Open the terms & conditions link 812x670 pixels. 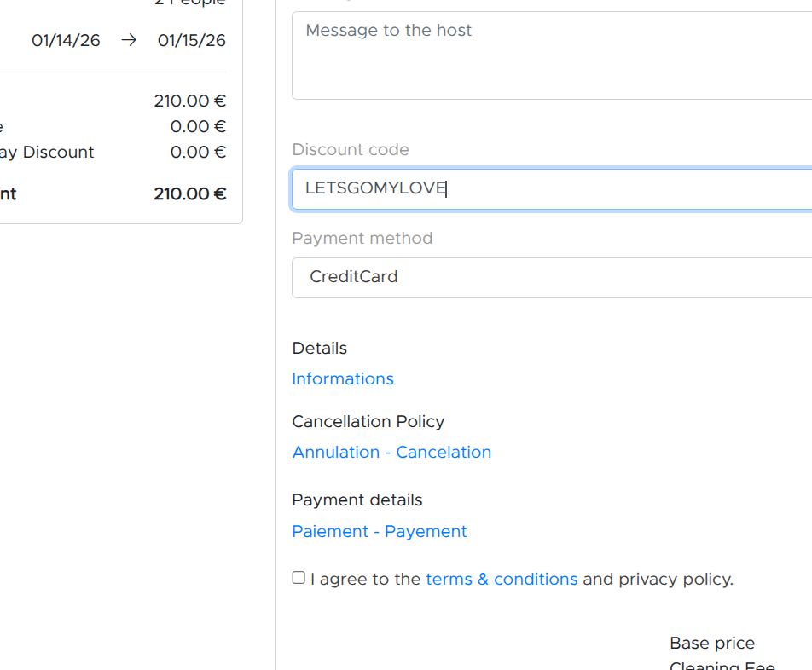point(502,579)
